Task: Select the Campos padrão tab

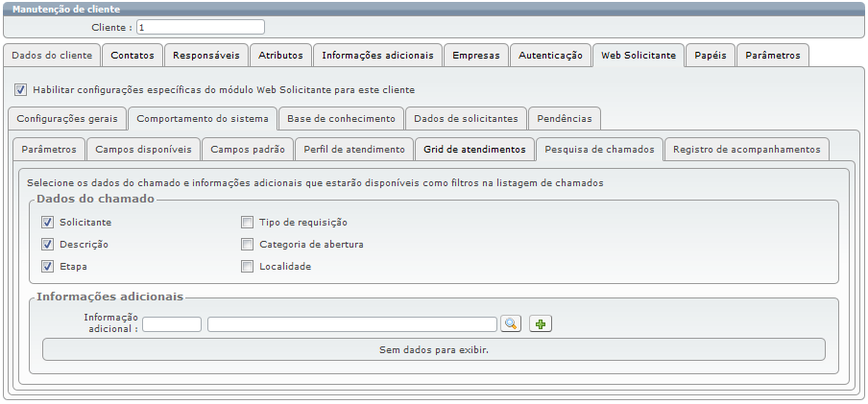Action: (x=248, y=150)
